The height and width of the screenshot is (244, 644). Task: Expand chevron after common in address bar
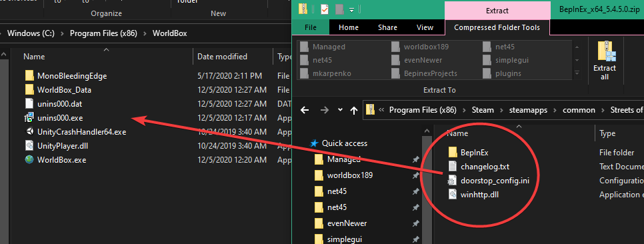pyautogui.click(x=603, y=110)
